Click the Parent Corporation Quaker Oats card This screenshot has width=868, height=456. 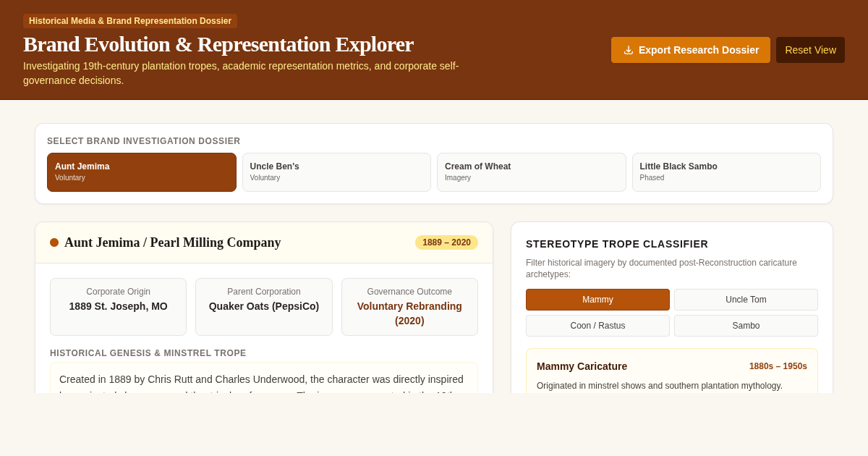264,307
